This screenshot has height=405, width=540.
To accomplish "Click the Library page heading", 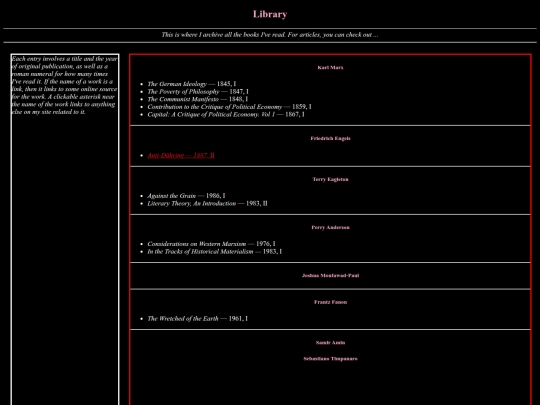I will 270,14.
